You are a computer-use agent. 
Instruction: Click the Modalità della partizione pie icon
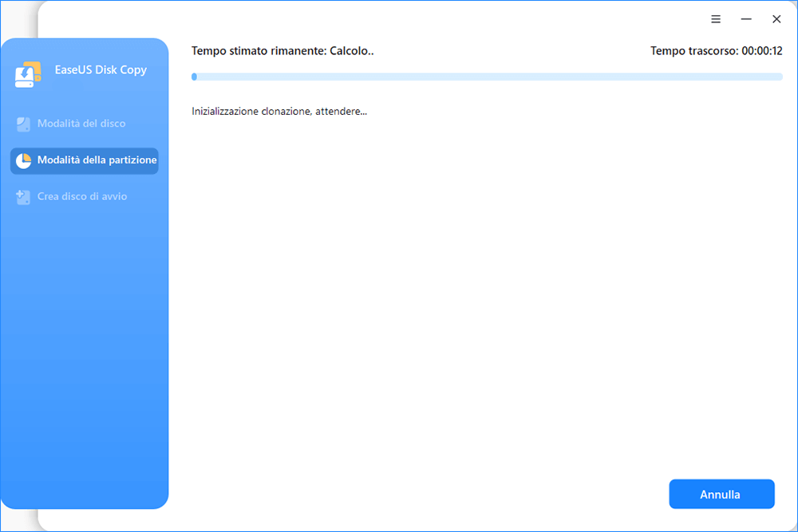[x=23, y=160]
